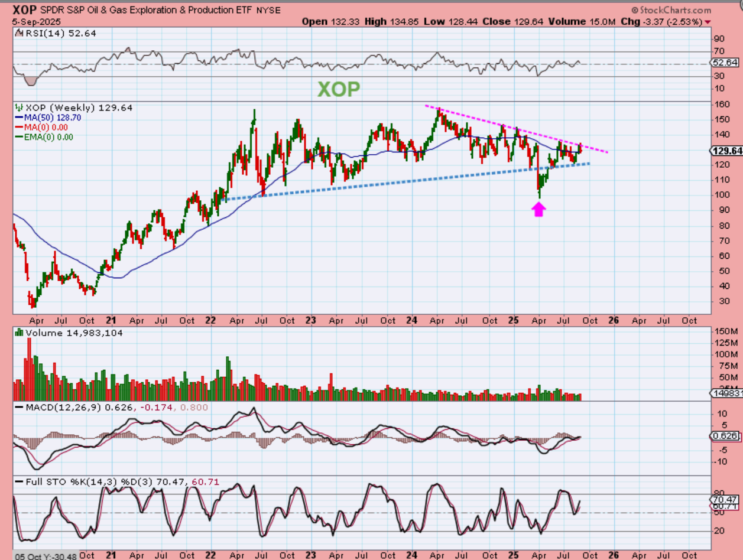Click the bold XOP ticker in the header

[x=24, y=10]
